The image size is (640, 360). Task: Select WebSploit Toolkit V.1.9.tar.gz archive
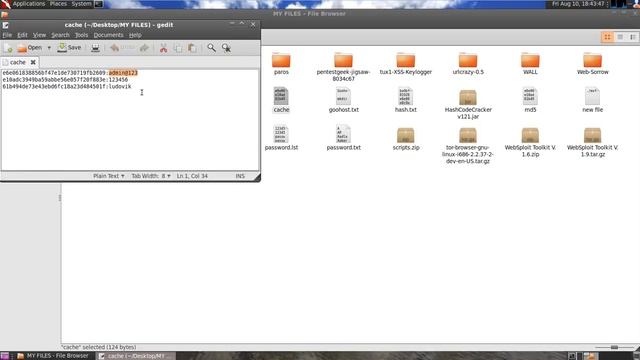pos(592,142)
